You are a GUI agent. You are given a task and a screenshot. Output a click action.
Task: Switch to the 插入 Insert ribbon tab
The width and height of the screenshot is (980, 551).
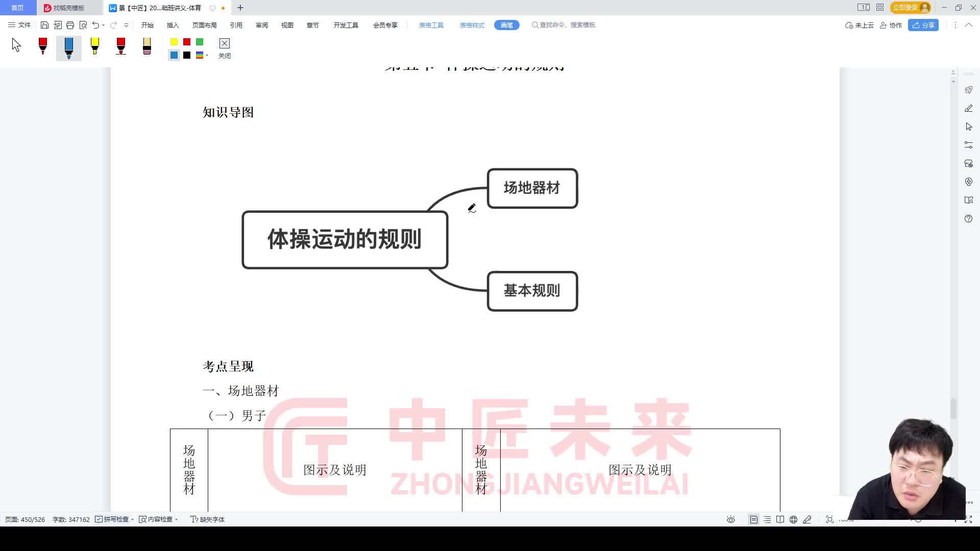pos(172,24)
